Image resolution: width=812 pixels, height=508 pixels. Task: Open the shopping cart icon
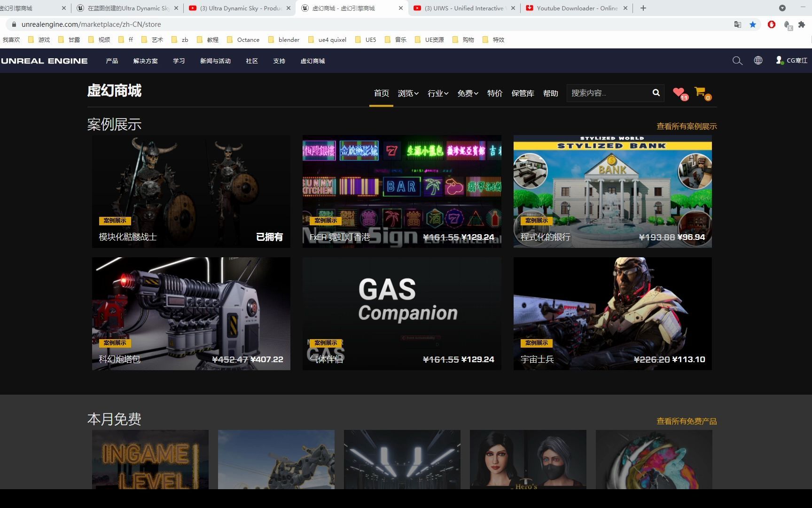(702, 93)
